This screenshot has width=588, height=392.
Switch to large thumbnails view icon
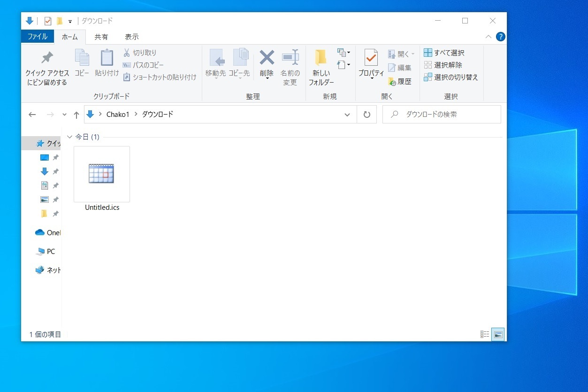[498, 334]
